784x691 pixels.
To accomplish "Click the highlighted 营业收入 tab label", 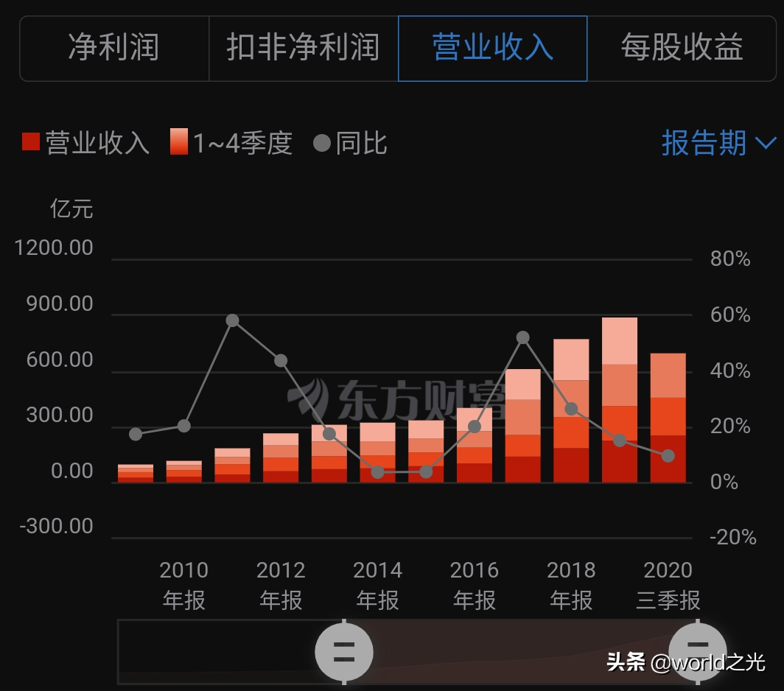I will click(x=491, y=47).
